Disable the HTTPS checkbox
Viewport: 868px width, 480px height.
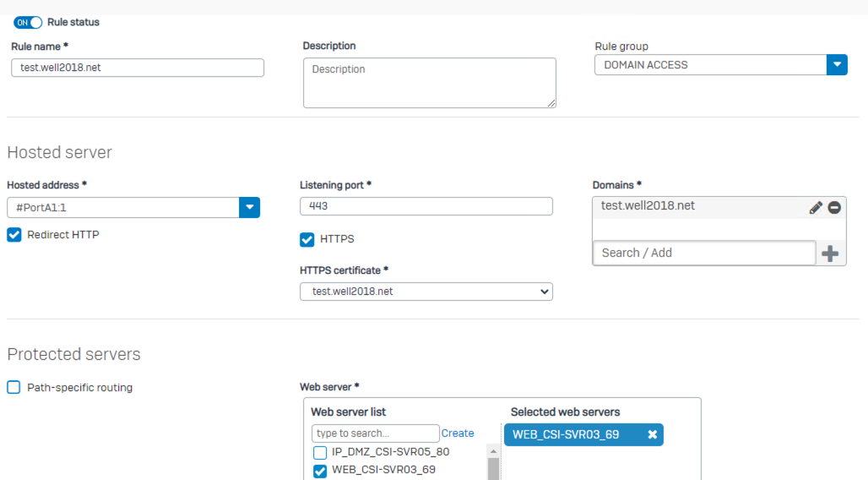tap(307, 239)
